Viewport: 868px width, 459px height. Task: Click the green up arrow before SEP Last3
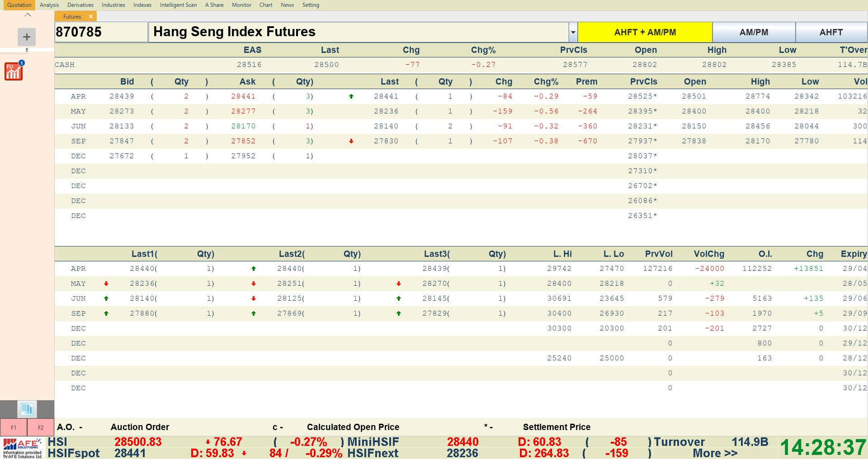399,313
